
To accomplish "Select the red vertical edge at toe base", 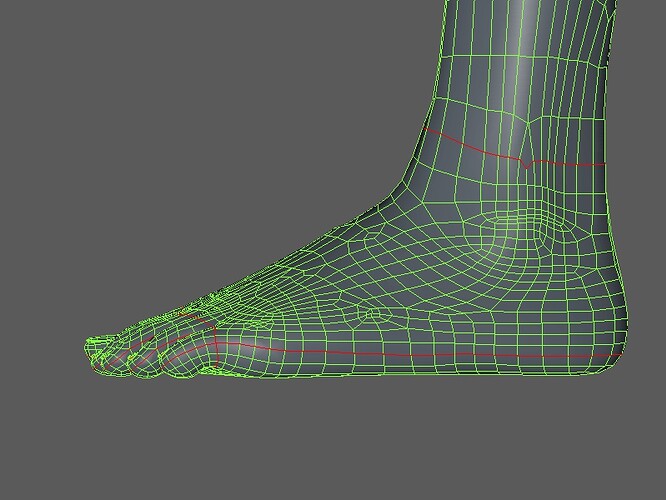I will coord(215,347).
